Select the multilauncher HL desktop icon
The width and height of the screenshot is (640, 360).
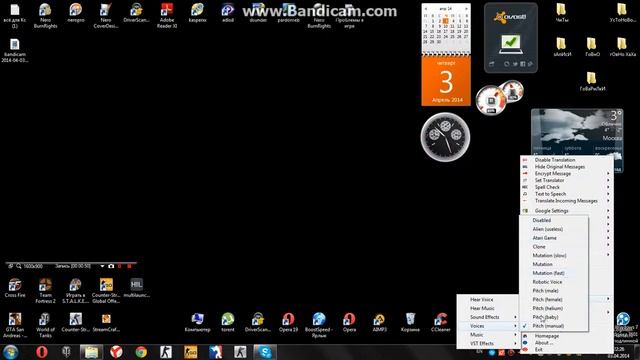point(136,288)
